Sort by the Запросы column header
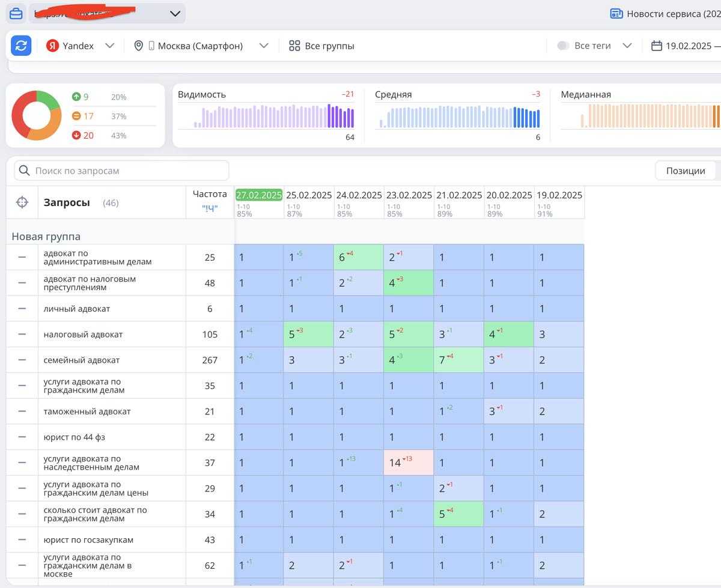The height and width of the screenshot is (588, 721). tap(67, 202)
